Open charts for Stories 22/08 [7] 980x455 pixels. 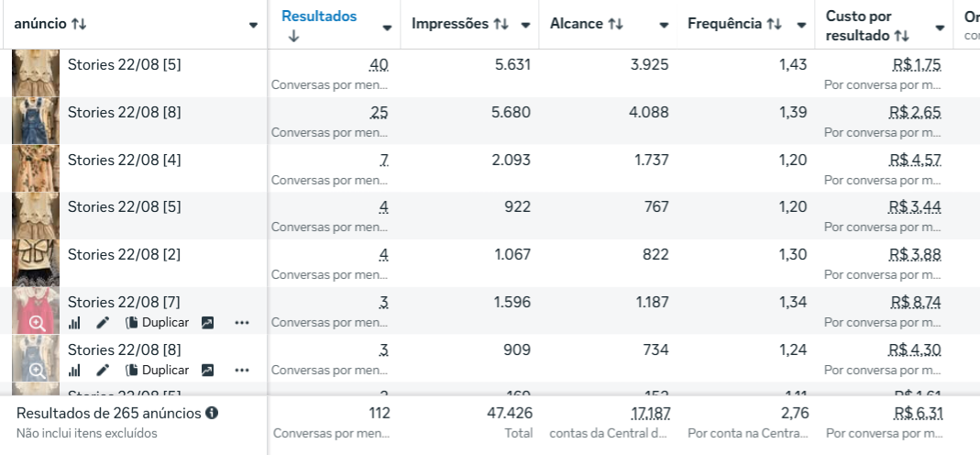[x=74, y=323]
